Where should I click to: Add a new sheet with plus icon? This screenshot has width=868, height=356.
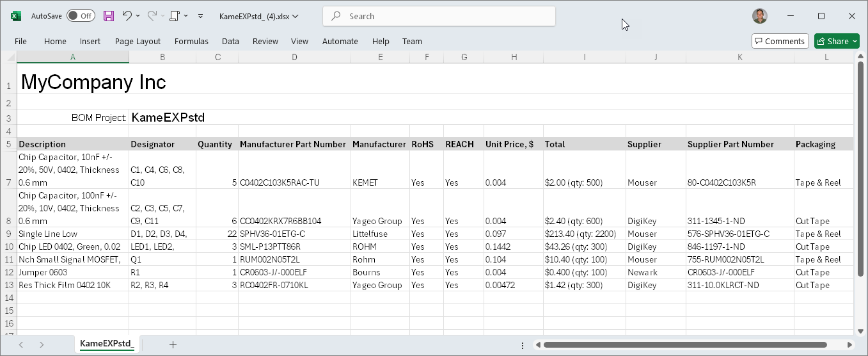click(173, 344)
